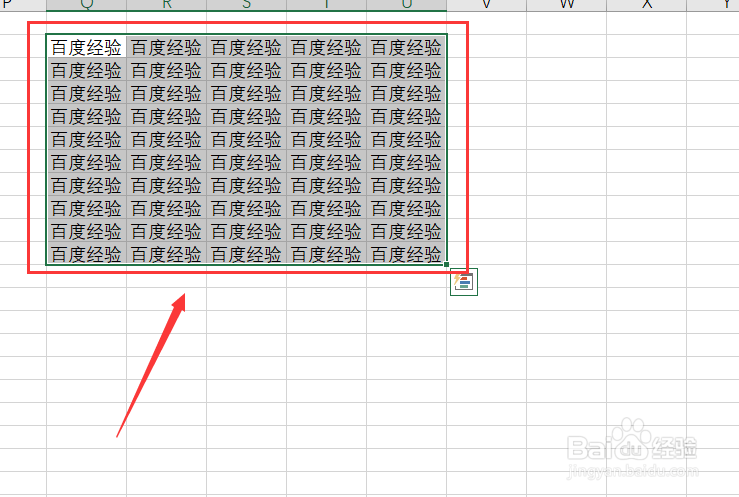This screenshot has height=497, width=739.
Task: Click third-row 百度经验 cell in column U
Action: (406, 92)
